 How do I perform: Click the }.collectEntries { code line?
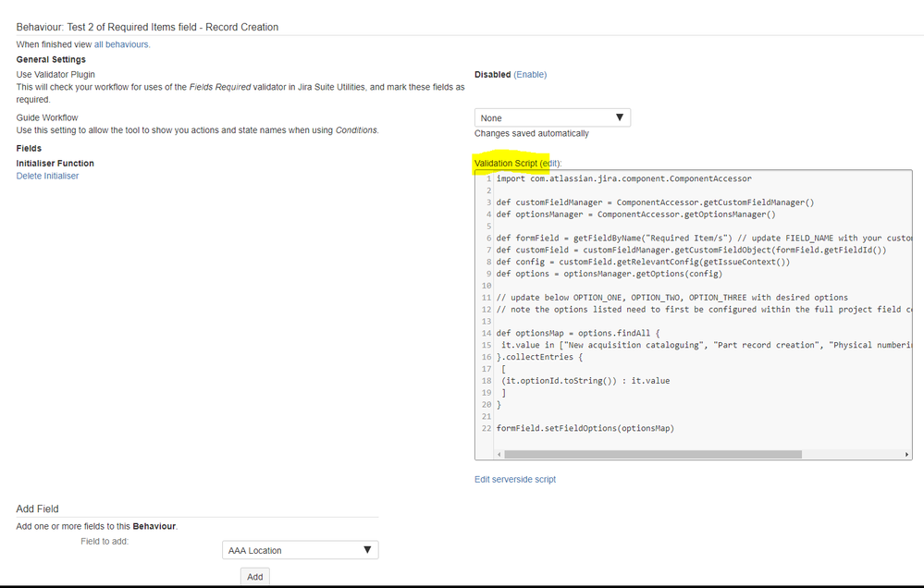click(539, 357)
